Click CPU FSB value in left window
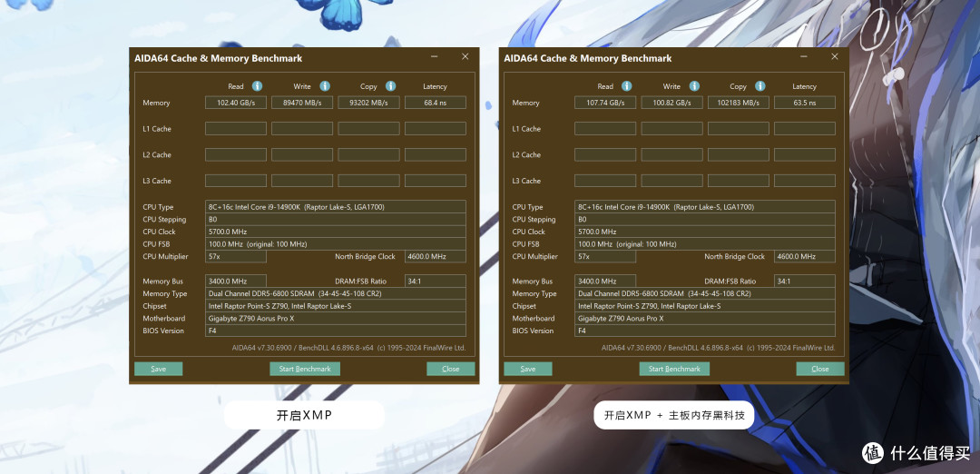This screenshot has width=980, height=474. point(336,244)
